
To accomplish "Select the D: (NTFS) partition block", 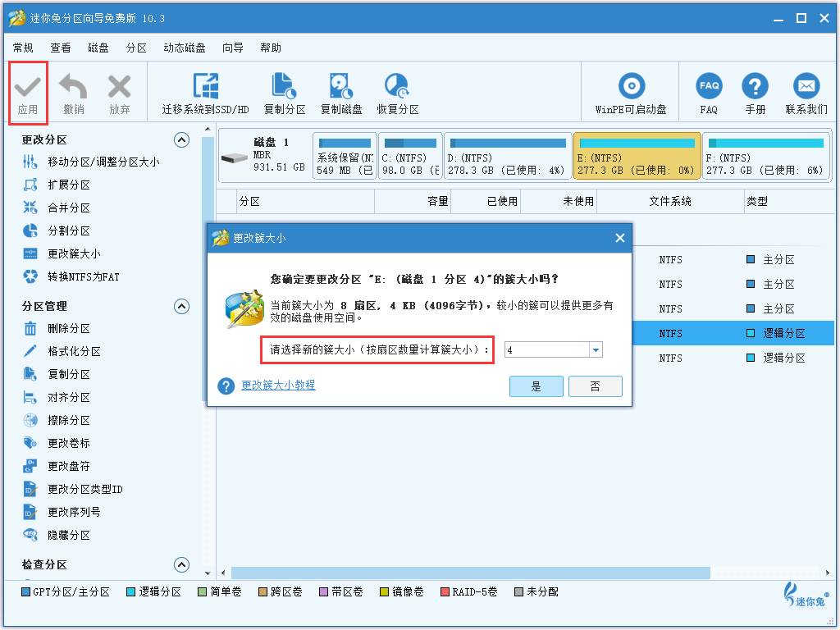I will click(508, 157).
